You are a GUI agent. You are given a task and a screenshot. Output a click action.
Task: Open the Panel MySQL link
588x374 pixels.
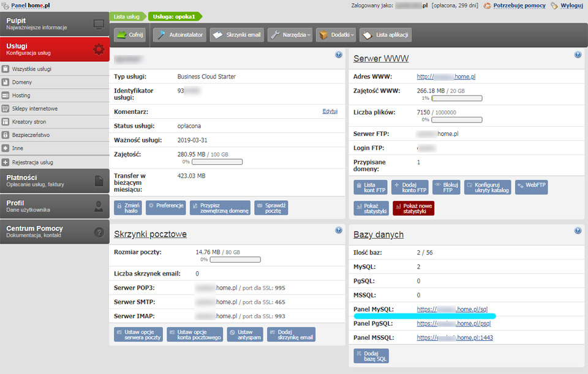click(452, 309)
